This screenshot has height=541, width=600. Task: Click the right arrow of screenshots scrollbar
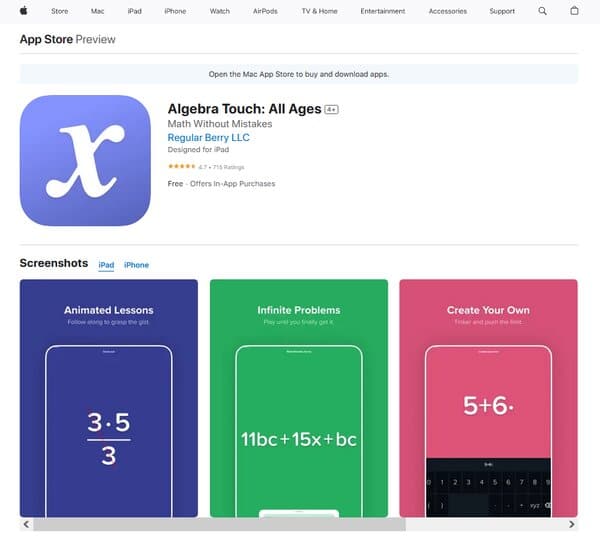pos(571,524)
